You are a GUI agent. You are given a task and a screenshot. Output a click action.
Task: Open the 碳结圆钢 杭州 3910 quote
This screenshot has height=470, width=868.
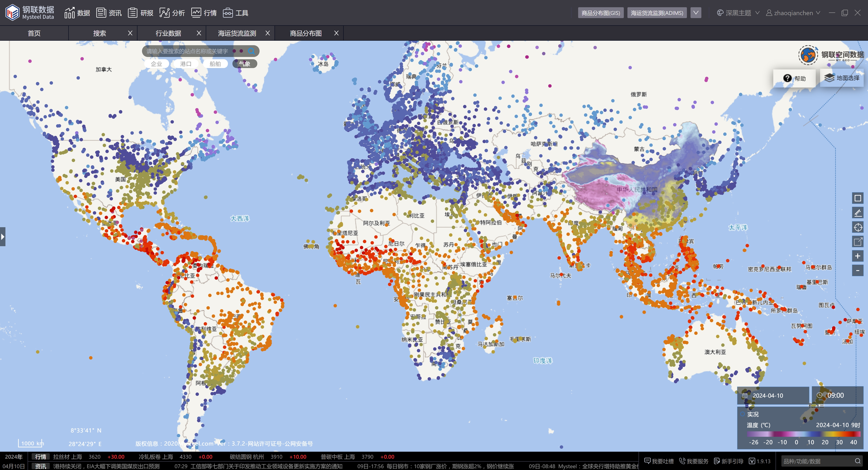[x=268, y=457]
